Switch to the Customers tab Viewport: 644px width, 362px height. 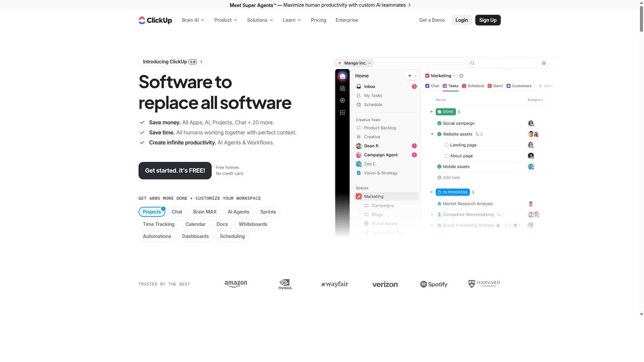(x=519, y=86)
